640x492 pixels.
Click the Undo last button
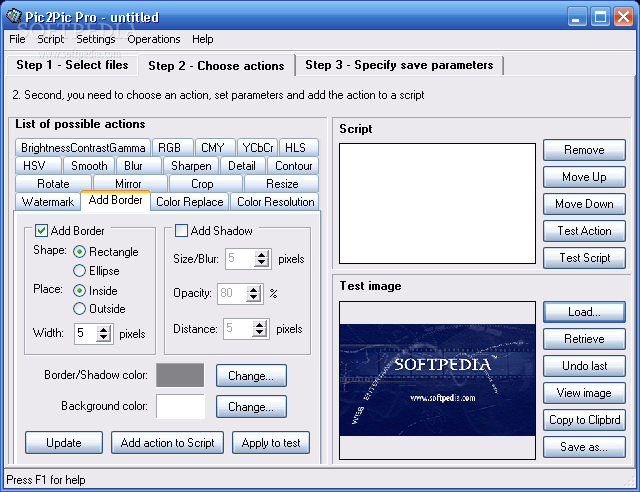(x=584, y=366)
